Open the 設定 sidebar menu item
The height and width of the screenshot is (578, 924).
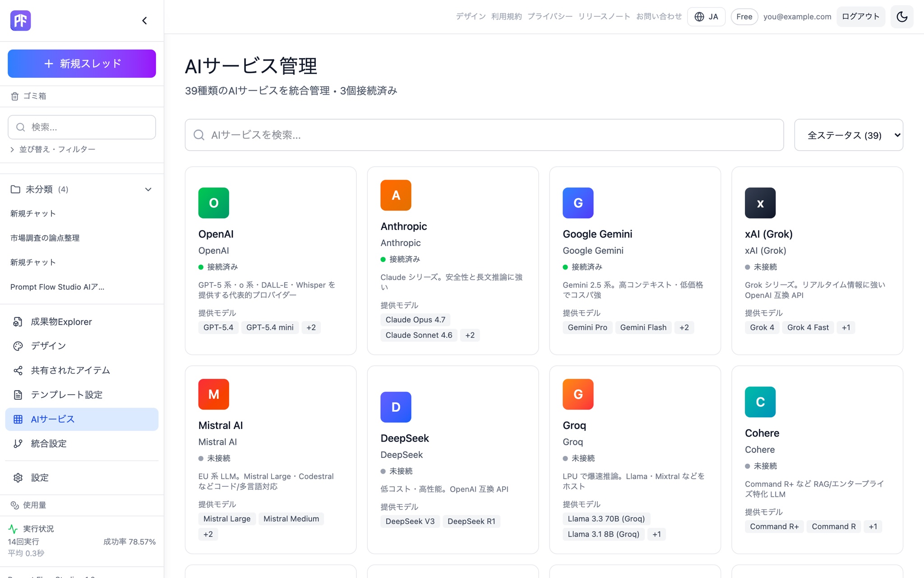pyautogui.click(x=82, y=478)
